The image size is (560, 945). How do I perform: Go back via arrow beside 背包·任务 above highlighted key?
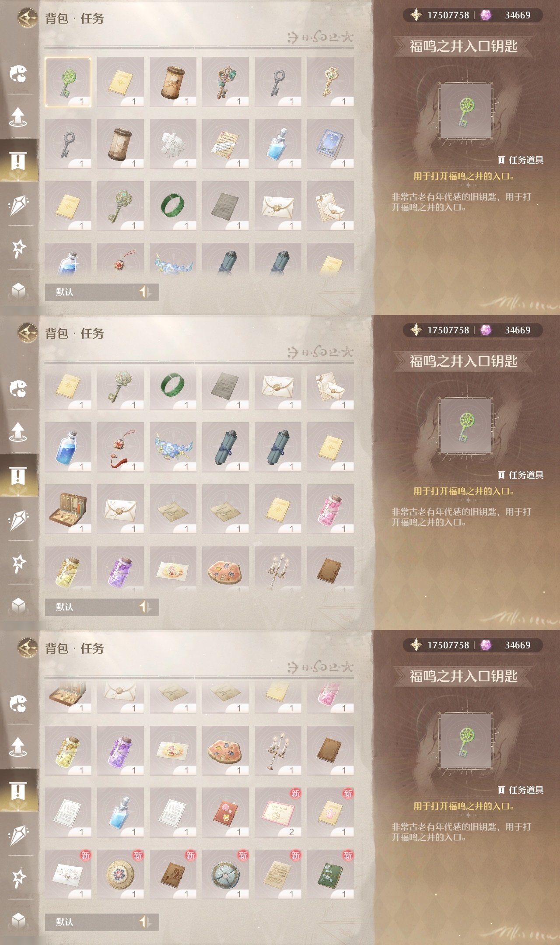(x=27, y=18)
